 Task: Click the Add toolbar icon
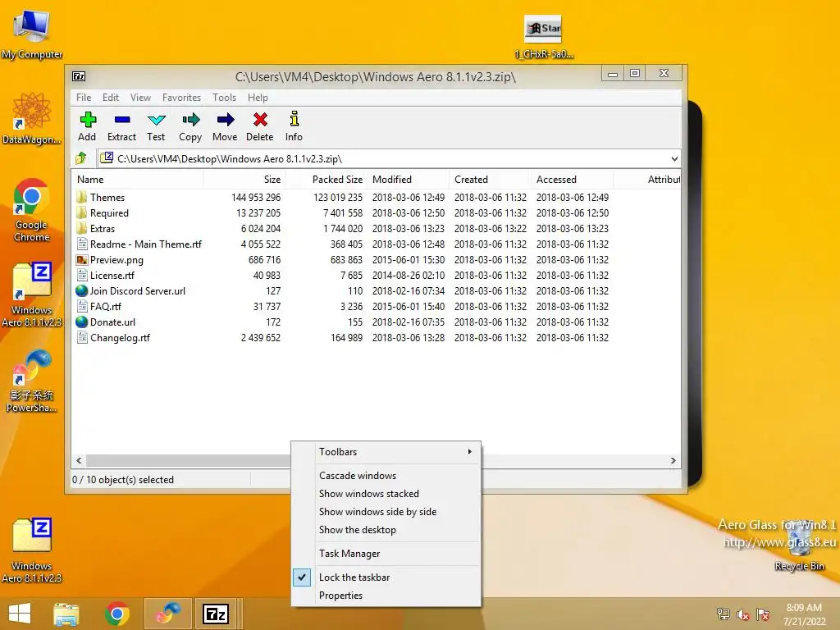tap(87, 126)
